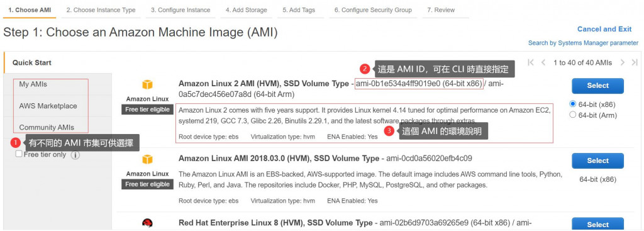The image size is (644, 231).
Task: Choose the 64-bit (Arm) radio option
Action: [x=573, y=115]
